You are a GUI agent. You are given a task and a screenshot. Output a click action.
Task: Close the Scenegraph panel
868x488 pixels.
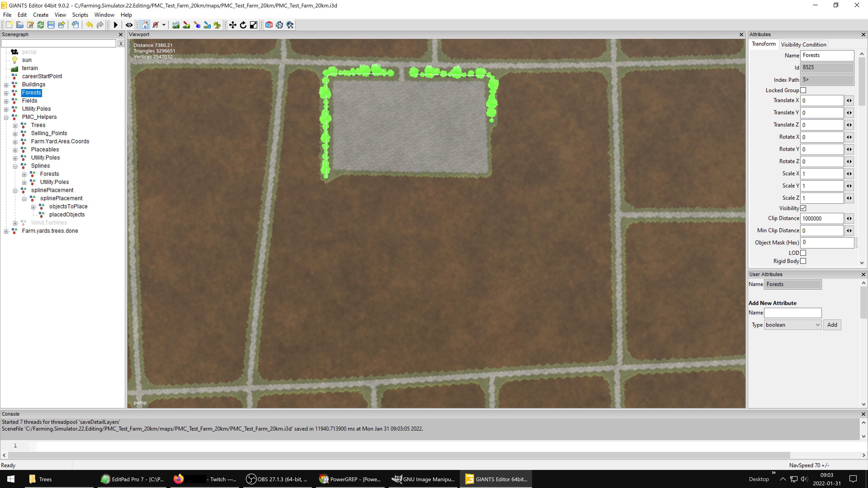[x=121, y=35]
